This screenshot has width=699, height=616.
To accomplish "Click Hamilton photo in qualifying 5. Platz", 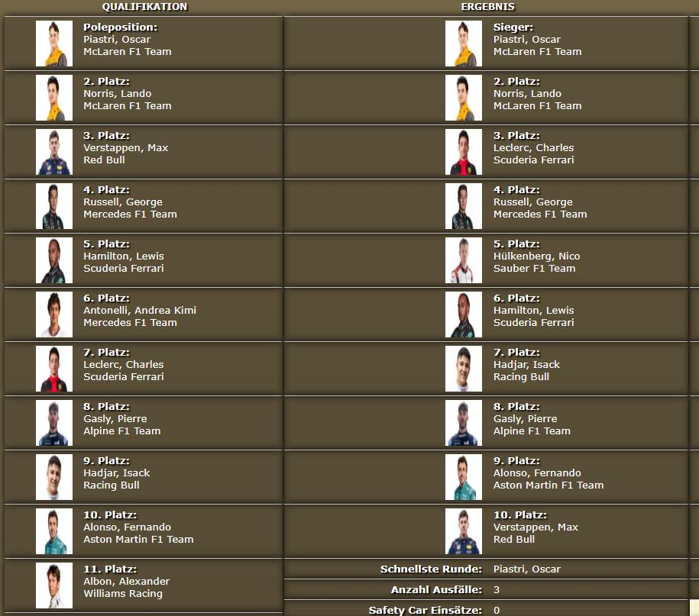I will [x=54, y=260].
